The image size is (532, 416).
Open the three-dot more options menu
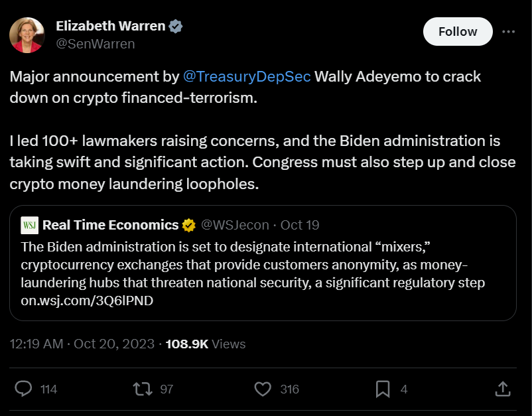[508, 31]
